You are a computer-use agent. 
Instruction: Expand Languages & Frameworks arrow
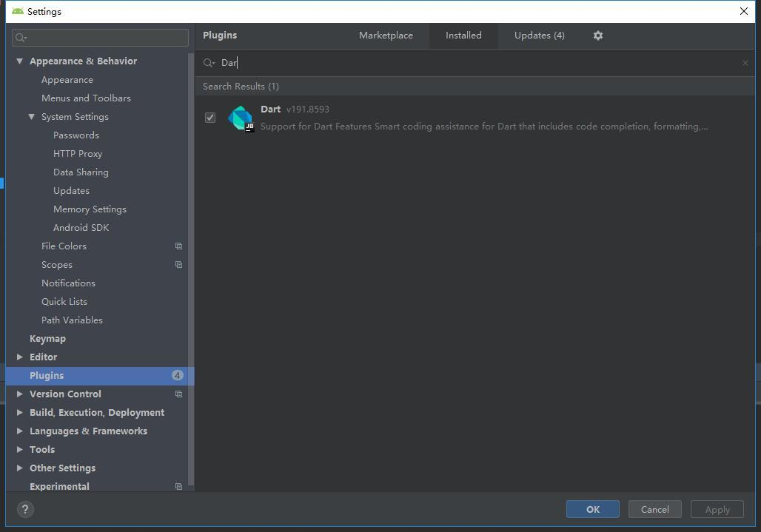point(19,431)
